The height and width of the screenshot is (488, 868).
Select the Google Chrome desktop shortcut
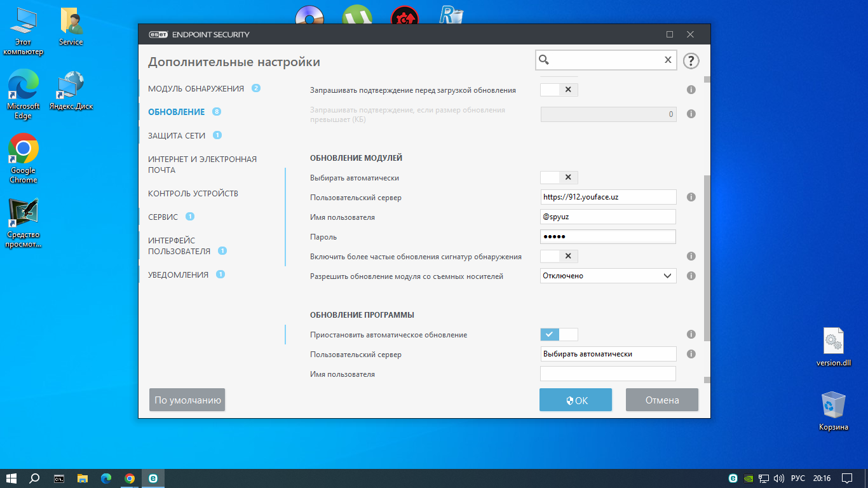pyautogui.click(x=24, y=158)
